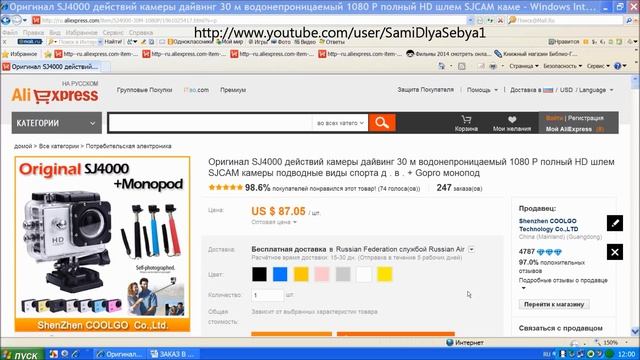Click the Фото toolbar item
640x360 pixels.
[x=281, y=42]
